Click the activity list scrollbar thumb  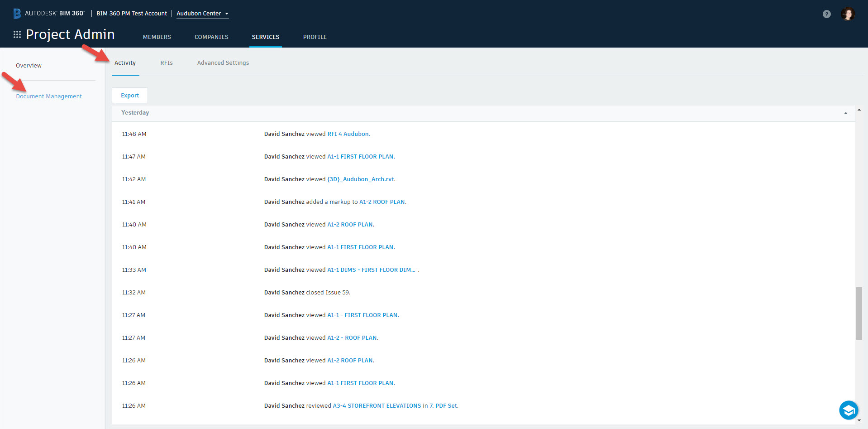click(x=858, y=313)
